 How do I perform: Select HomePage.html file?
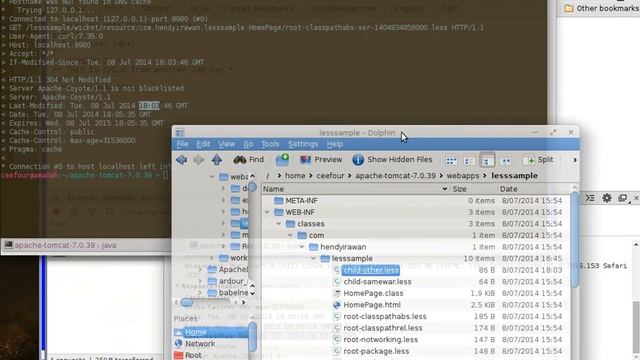point(372,304)
